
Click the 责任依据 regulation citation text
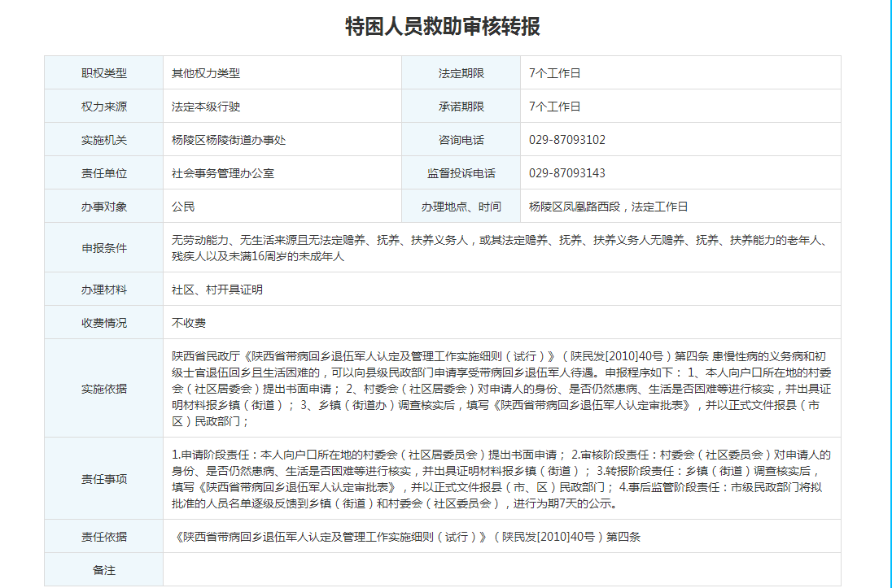coord(408,537)
